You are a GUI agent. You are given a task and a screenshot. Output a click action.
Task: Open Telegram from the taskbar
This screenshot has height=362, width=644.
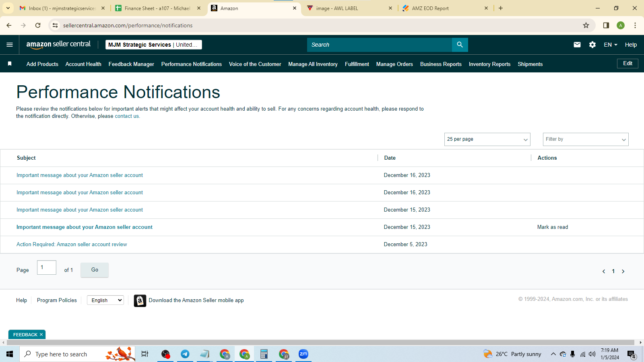(x=185, y=354)
